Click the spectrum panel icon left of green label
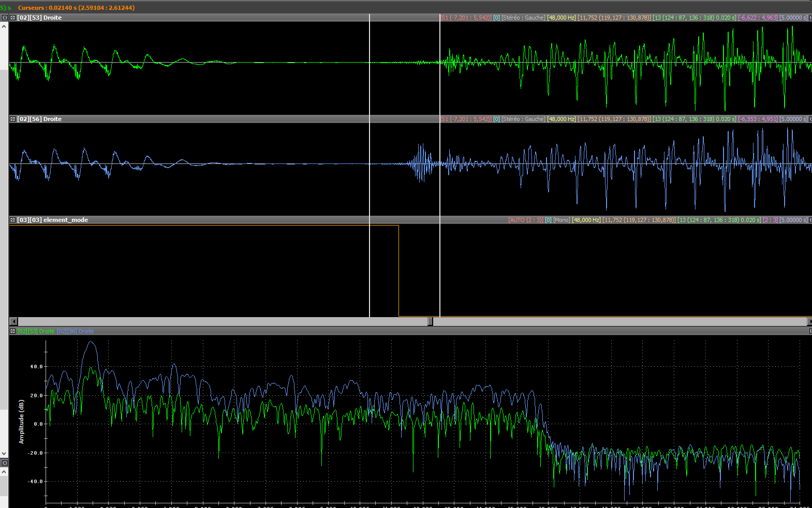This screenshot has height=508, width=812. click(13, 331)
